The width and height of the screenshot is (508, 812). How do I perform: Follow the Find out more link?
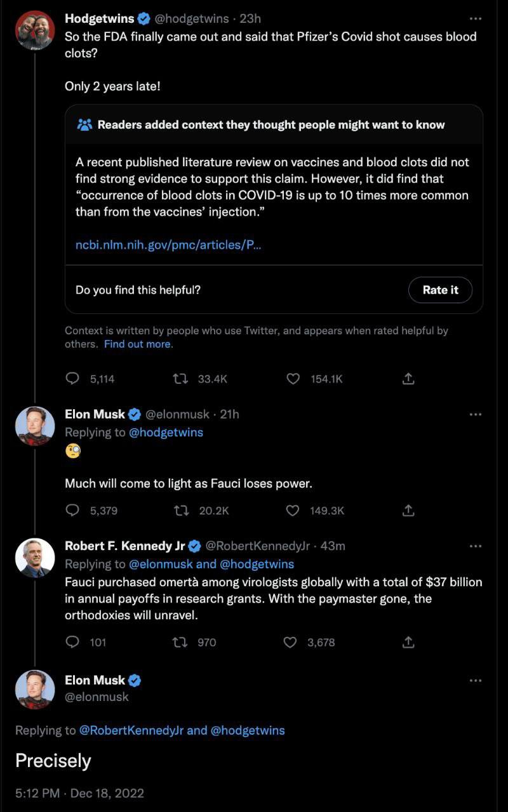(x=138, y=344)
